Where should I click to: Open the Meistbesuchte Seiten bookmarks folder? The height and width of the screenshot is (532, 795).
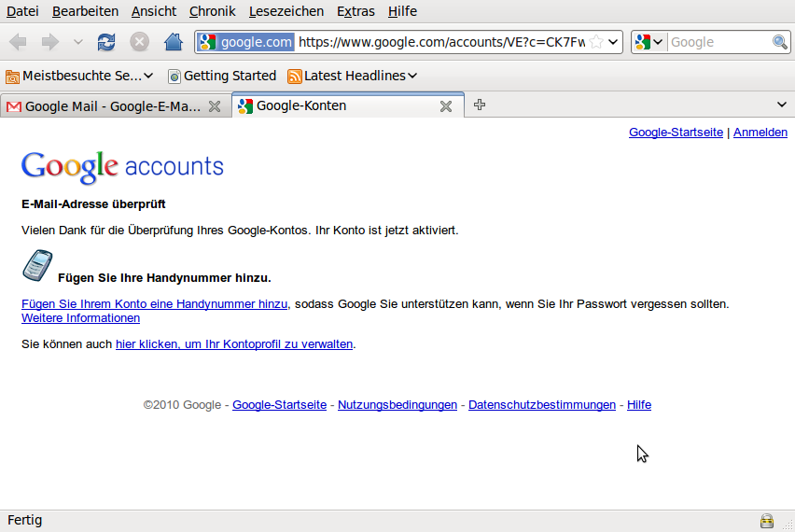(79, 77)
